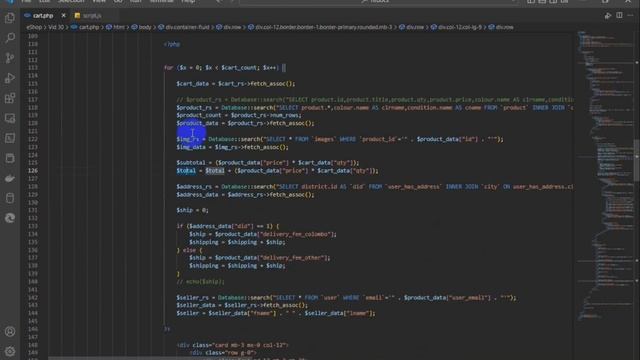Select cart.php in the breadcrumb
This screenshot has height=360, width=640.
85,27
